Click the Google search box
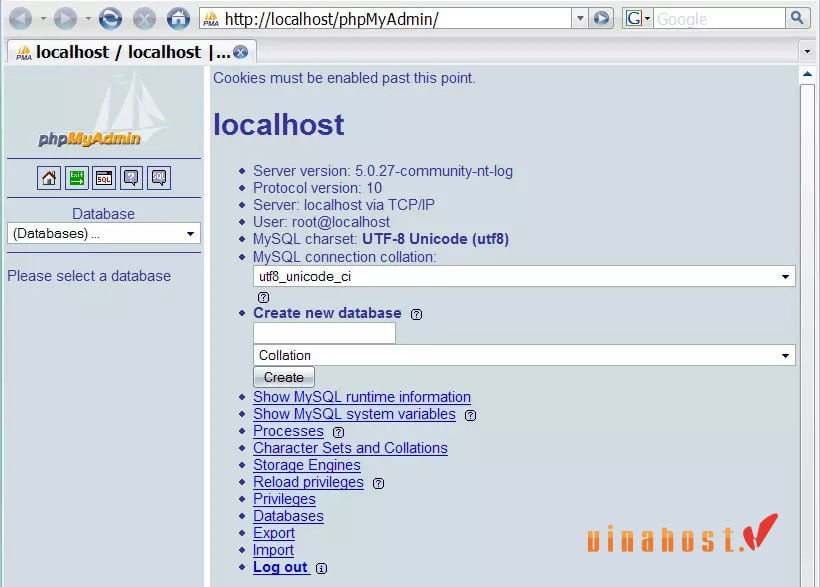This screenshot has width=820, height=587. coord(720,19)
